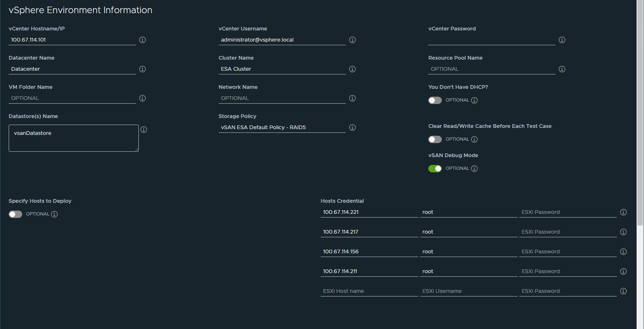Image resolution: width=644 pixels, height=329 pixels.
Task: Open info tooltip icon for vCenter Password
Action: [562, 40]
